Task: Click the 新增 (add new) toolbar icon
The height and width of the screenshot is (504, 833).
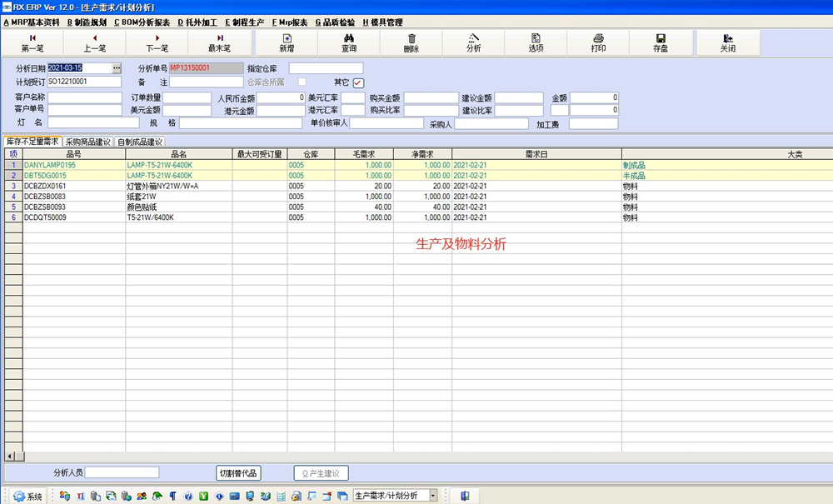Action: pos(287,38)
